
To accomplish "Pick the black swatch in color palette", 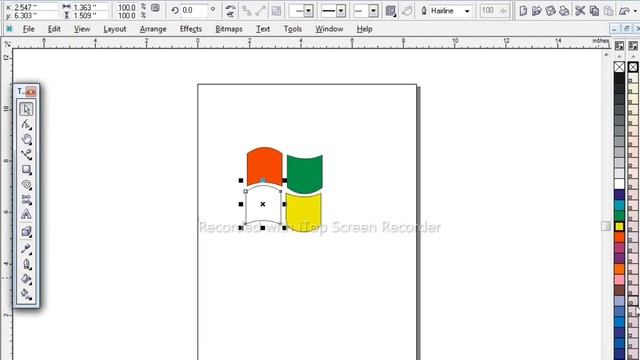I will 619,78.
